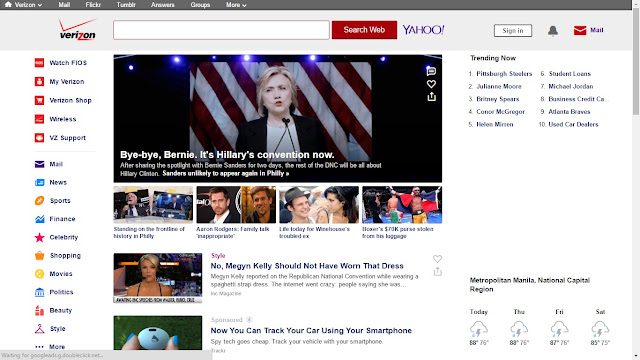Screen dimensions: 640x360
Task: Open the Helen Mirren trending link
Action: pyautogui.click(x=495, y=124)
